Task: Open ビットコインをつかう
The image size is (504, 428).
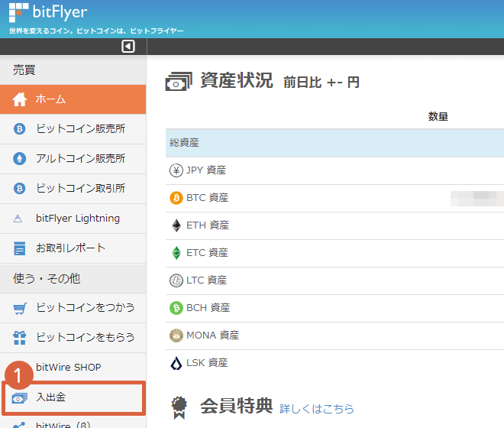Action: point(73,308)
